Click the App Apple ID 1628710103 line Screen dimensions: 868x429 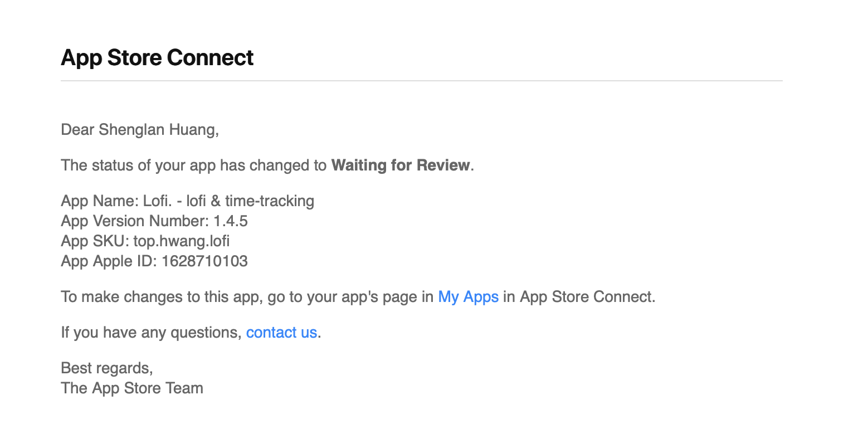click(154, 261)
